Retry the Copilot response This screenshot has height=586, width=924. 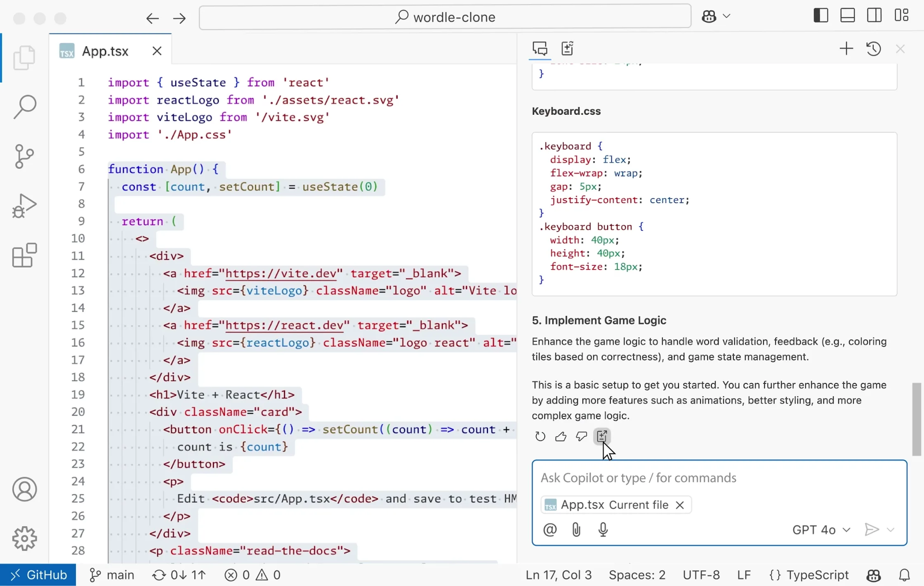[x=540, y=436]
